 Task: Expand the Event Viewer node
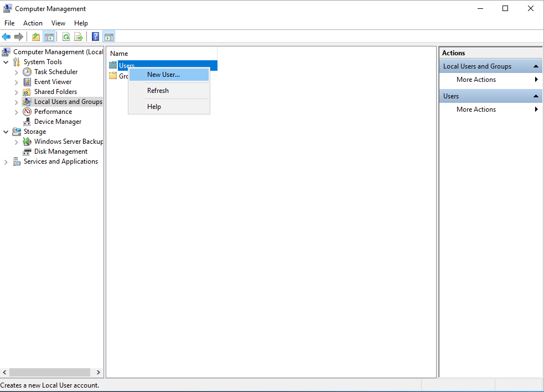[16, 82]
